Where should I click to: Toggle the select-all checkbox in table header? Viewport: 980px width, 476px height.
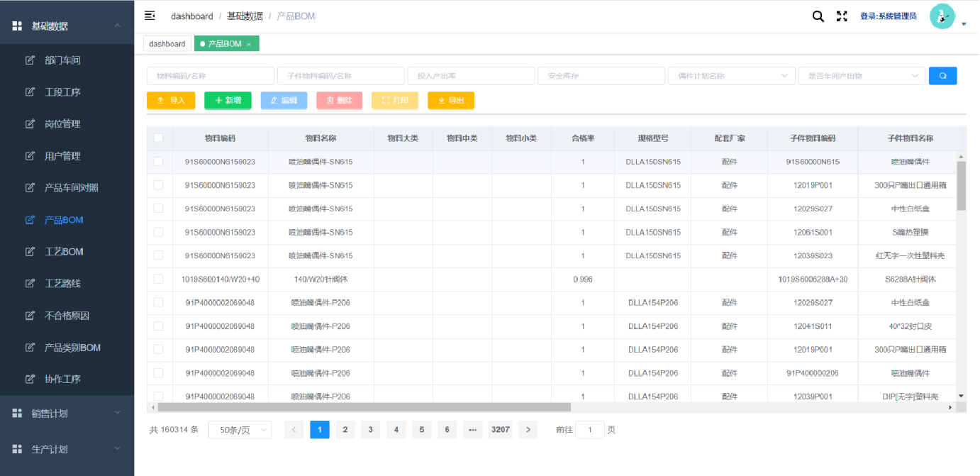(x=159, y=138)
